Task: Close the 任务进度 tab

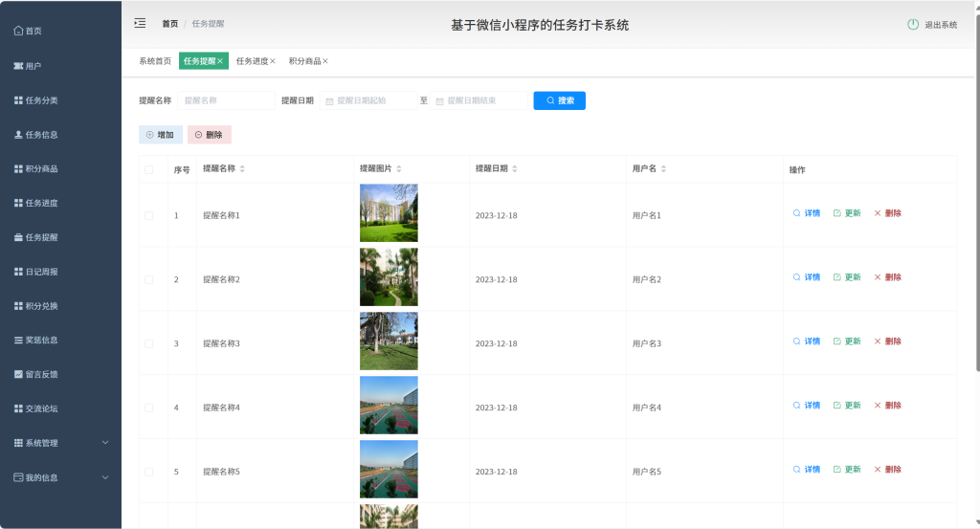Action: point(273,61)
